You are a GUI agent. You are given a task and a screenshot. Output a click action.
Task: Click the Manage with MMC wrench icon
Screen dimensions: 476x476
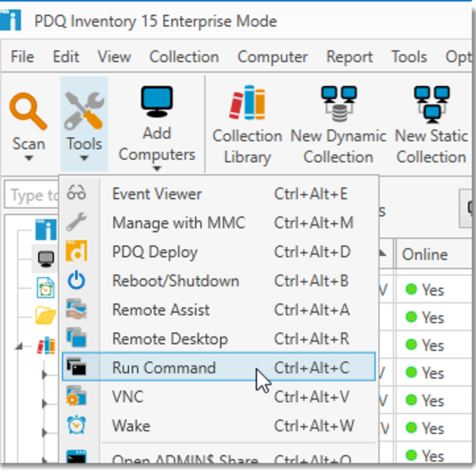(76, 222)
